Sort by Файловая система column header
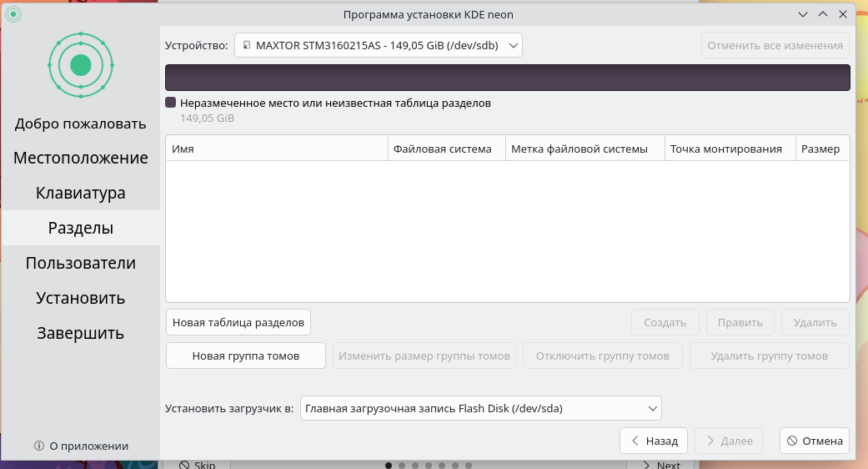868x469 pixels. 447,149
